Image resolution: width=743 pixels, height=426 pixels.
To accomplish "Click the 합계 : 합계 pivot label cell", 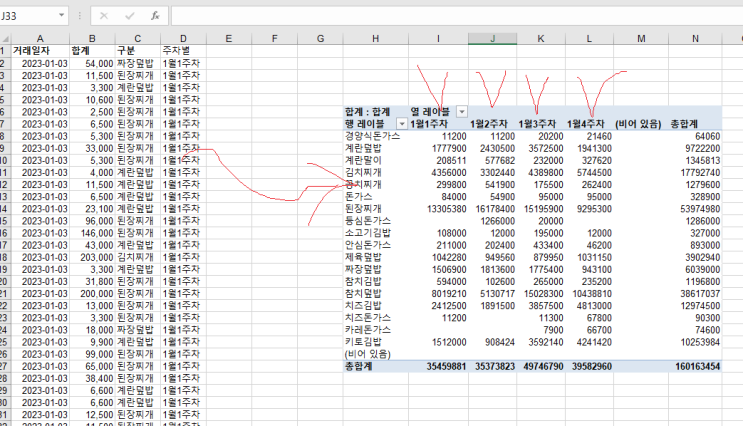I will point(368,112).
